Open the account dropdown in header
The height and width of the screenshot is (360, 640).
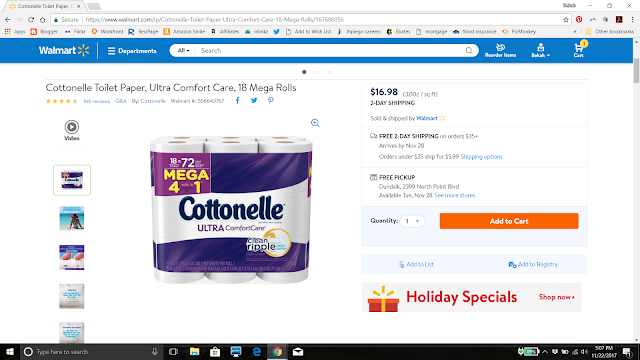click(540, 50)
